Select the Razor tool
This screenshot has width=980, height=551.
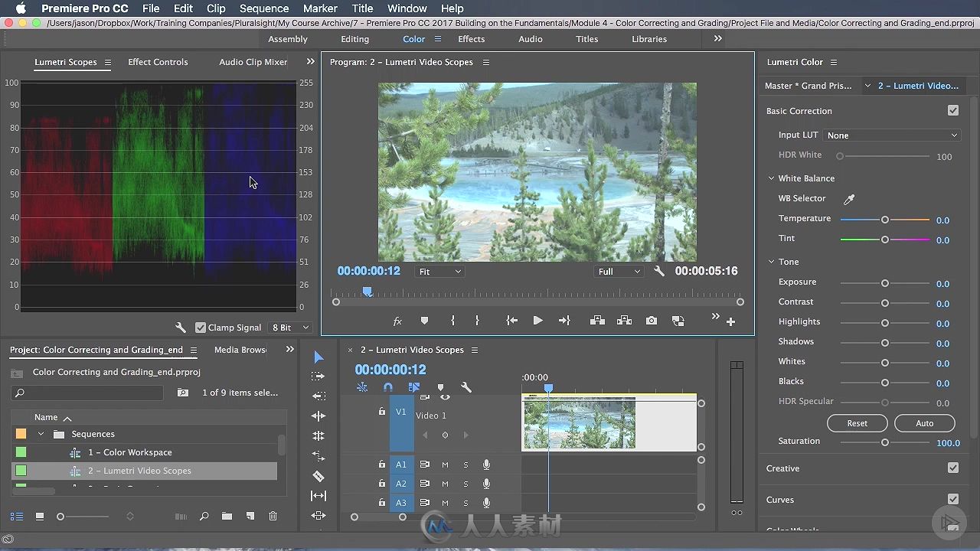[318, 476]
